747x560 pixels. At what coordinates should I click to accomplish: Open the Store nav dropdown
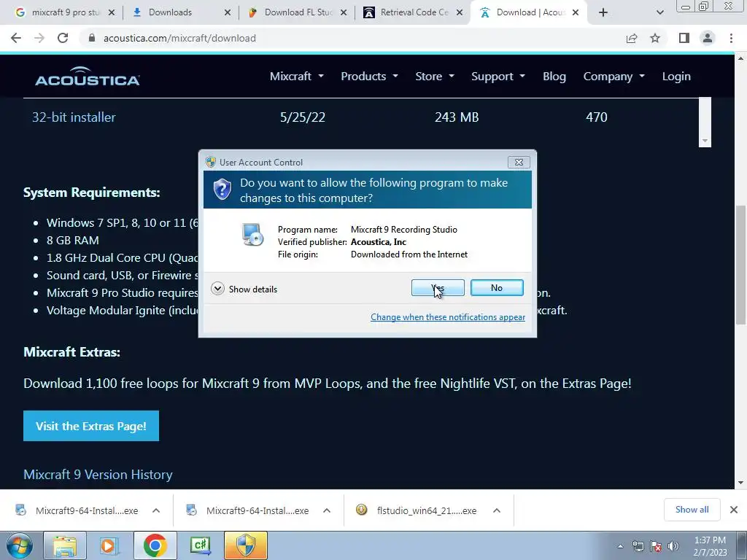[435, 76]
